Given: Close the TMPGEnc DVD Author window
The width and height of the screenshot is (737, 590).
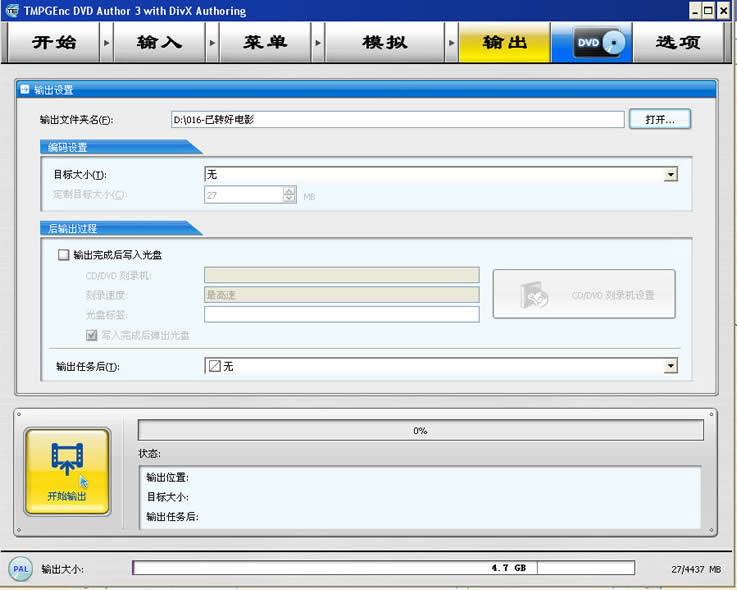Looking at the screenshot, I should point(723,11).
